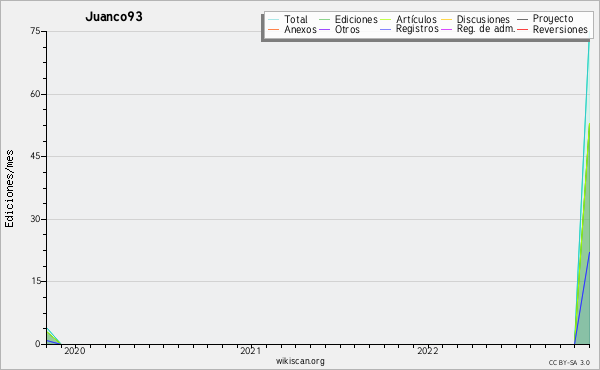The height and width of the screenshot is (370, 600).
Task: Click the Ediciones/mes axis title
Action: 9,189
